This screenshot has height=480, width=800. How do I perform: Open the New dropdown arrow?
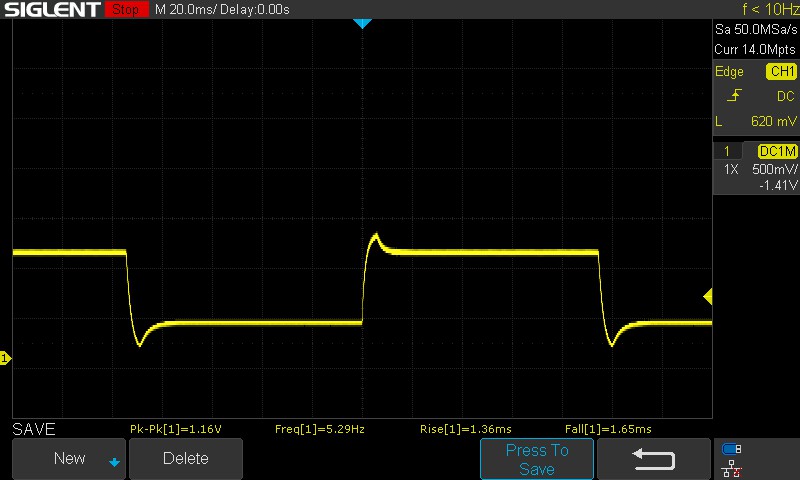pyautogui.click(x=114, y=462)
